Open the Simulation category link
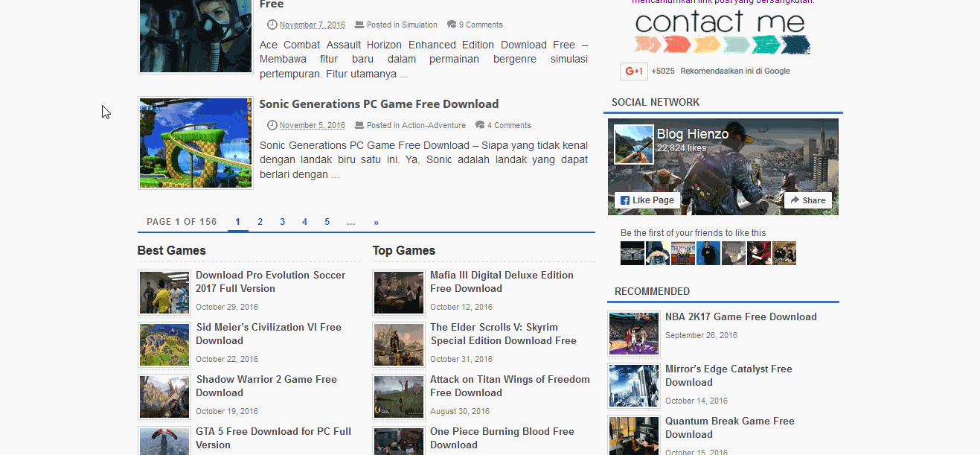The height and width of the screenshot is (455, 980). tap(420, 25)
